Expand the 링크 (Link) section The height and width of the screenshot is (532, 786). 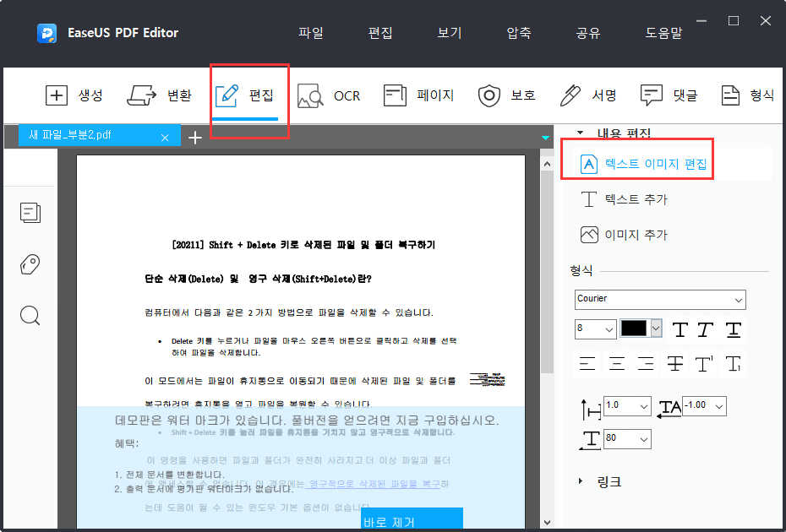pyautogui.click(x=607, y=481)
